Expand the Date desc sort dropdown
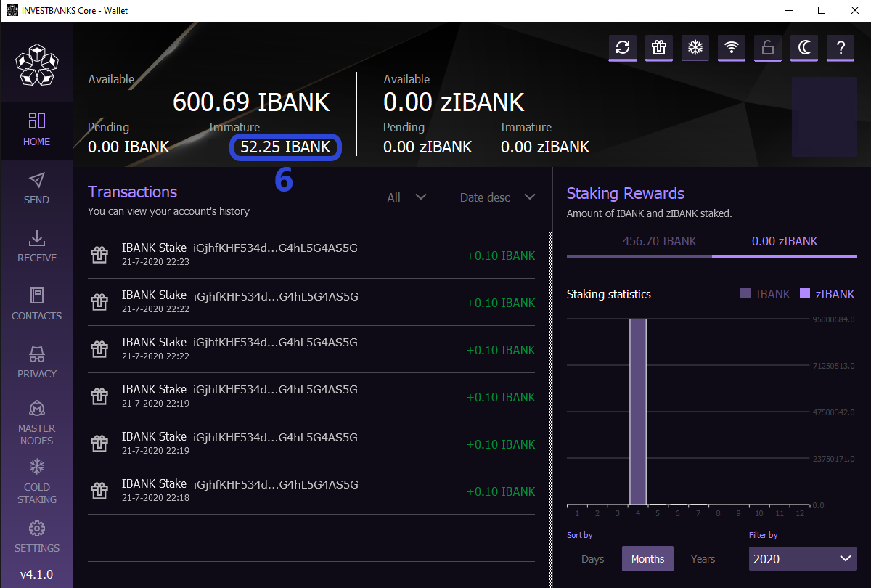Screen dimensions: 871x588 [x=498, y=197]
